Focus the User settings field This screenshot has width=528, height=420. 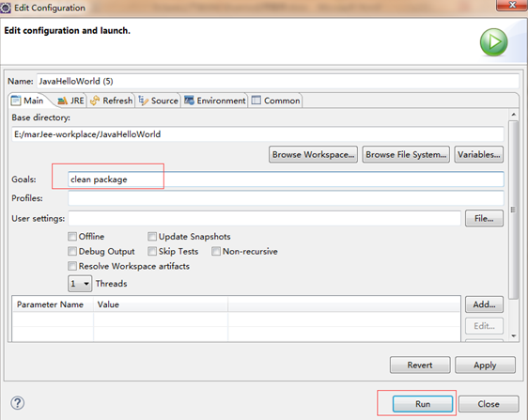click(264, 219)
